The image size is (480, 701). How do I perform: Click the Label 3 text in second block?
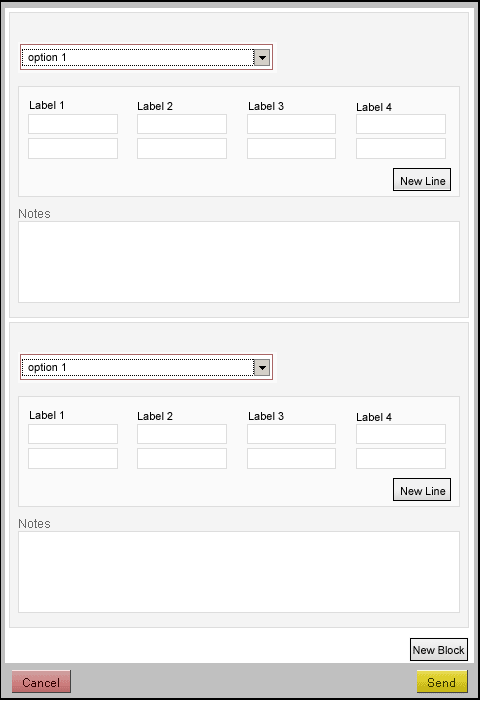pos(266,416)
